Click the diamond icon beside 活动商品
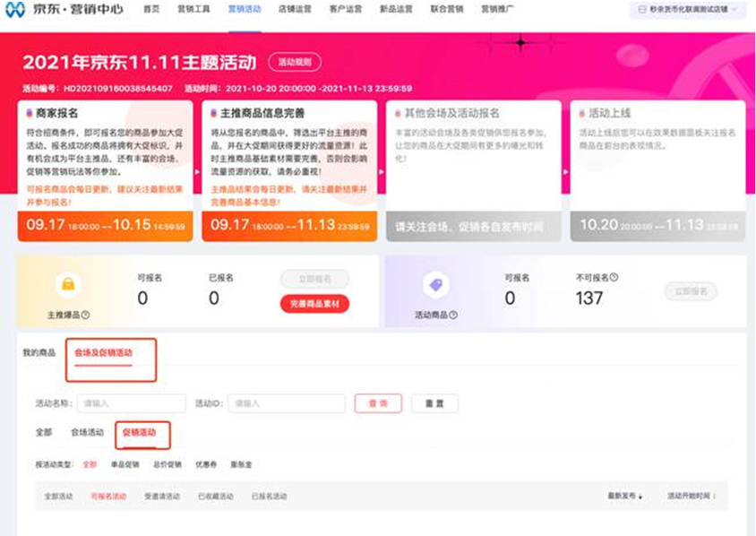 click(437, 285)
